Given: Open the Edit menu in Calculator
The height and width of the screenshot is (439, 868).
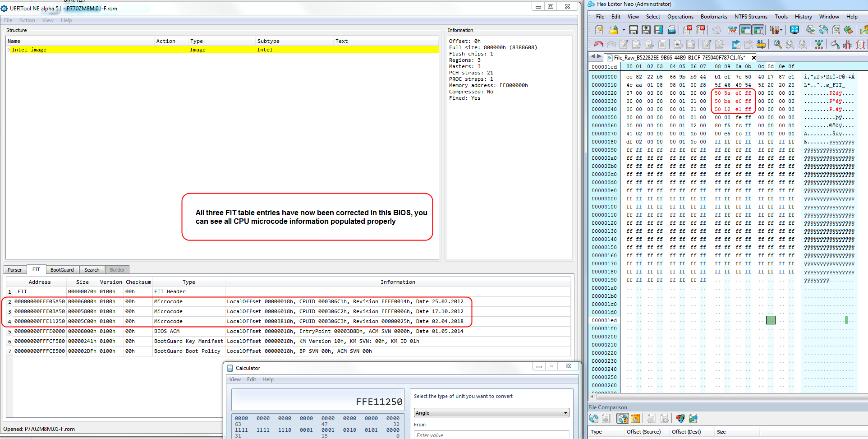Looking at the screenshot, I should 252,379.
